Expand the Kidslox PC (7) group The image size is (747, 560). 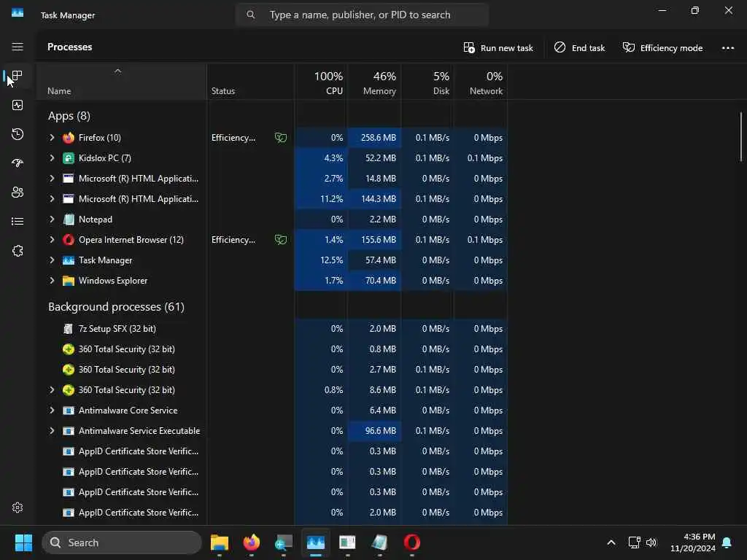[x=52, y=158]
